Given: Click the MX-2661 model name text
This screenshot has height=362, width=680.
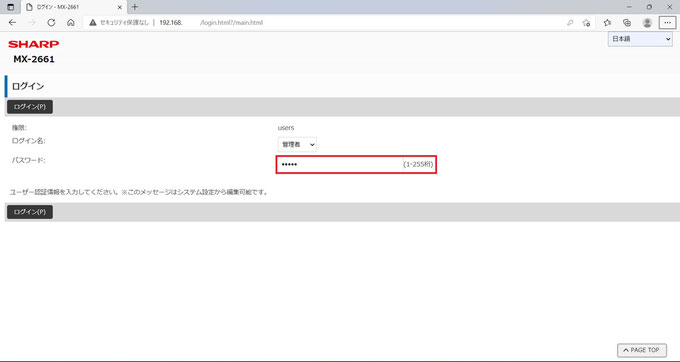Looking at the screenshot, I should (x=34, y=59).
